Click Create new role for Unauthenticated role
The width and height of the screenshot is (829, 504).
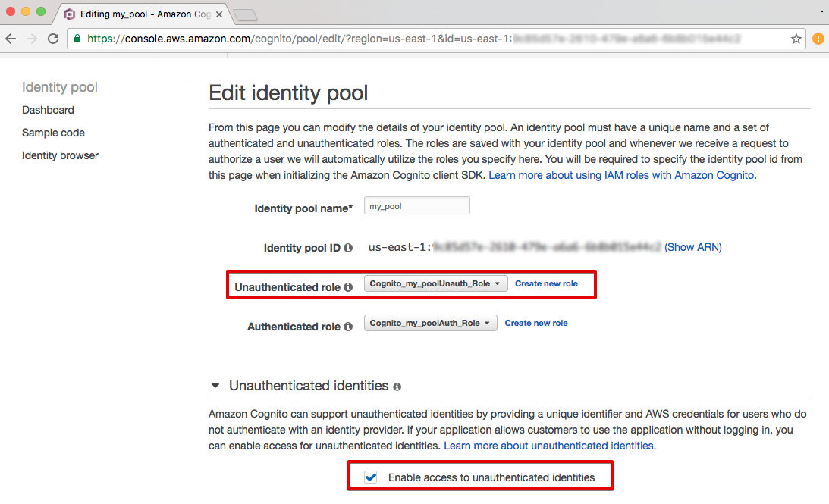546,283
